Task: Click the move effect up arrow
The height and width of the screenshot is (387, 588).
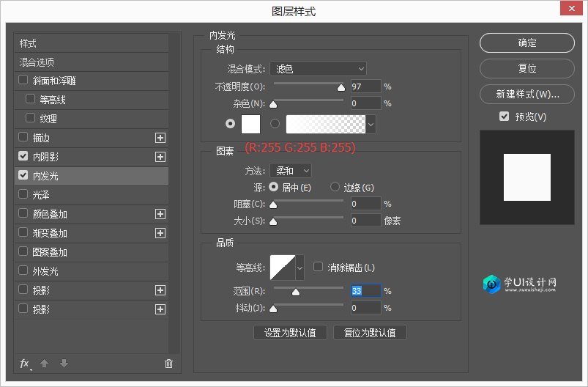Action: pos(44,364)
